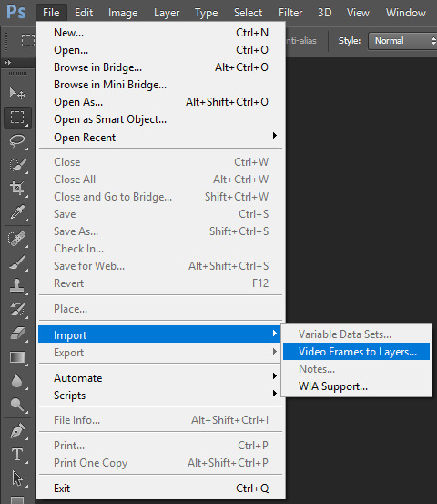This screenshot has height=504, width=437.
Task: Click File Info... menu entry
Action: click(x=160, y=420)
